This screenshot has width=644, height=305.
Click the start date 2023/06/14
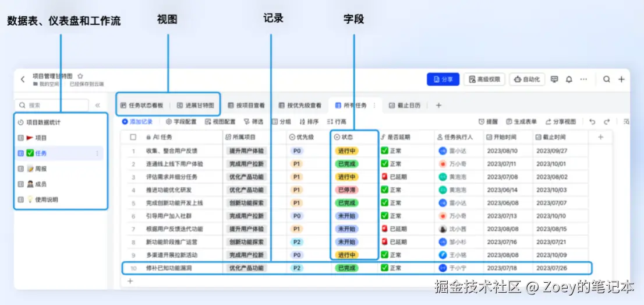point(503,190)
